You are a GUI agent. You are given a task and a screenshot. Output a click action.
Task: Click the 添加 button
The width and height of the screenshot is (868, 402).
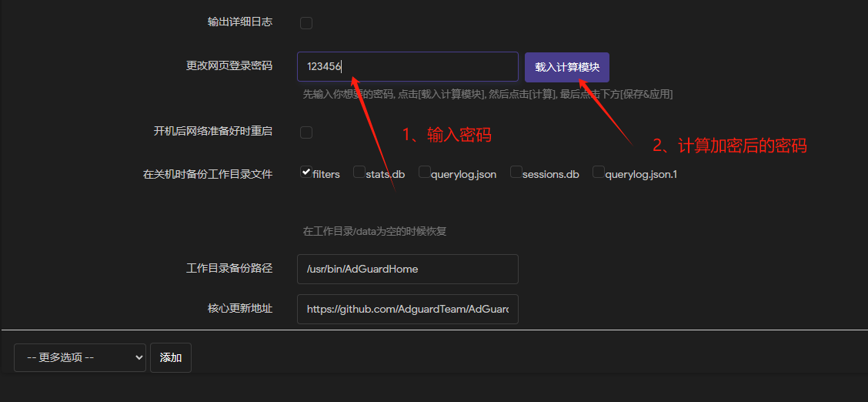click(x=171, y=357)
